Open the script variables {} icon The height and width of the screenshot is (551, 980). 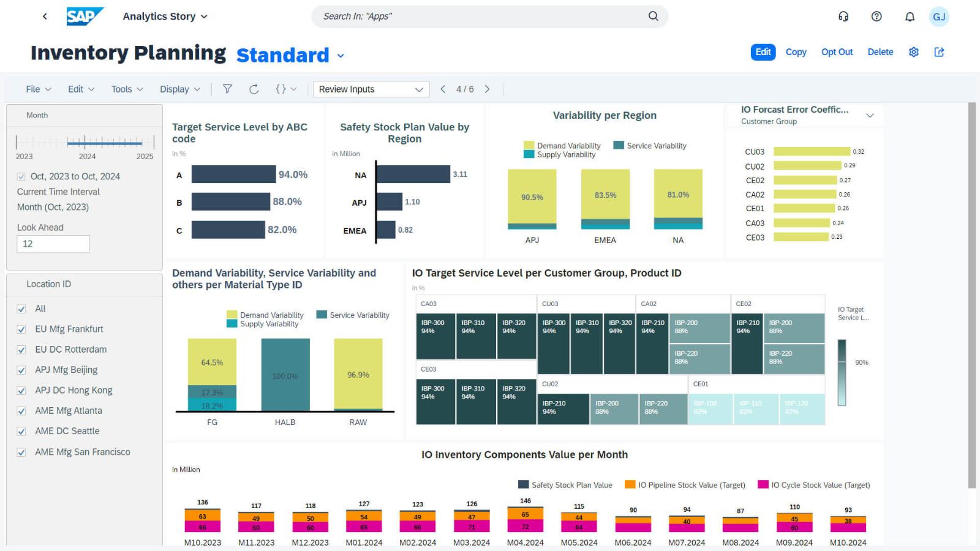coord(282,89)
